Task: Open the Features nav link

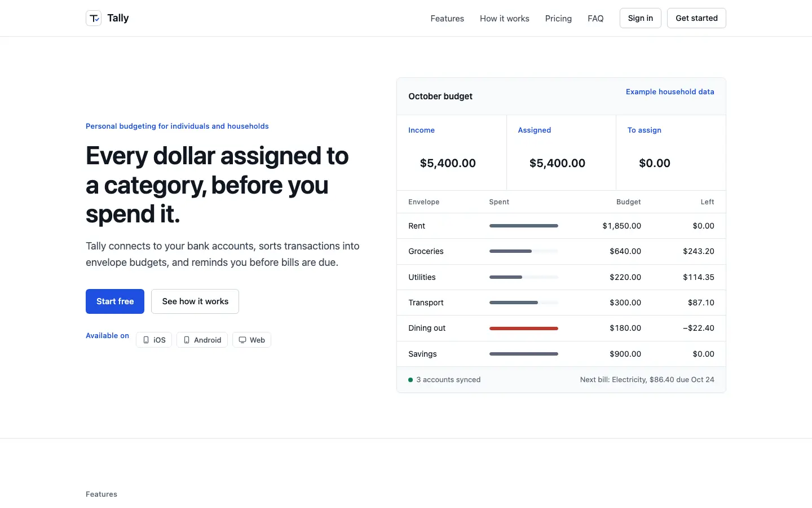Action: coord(447,19)
